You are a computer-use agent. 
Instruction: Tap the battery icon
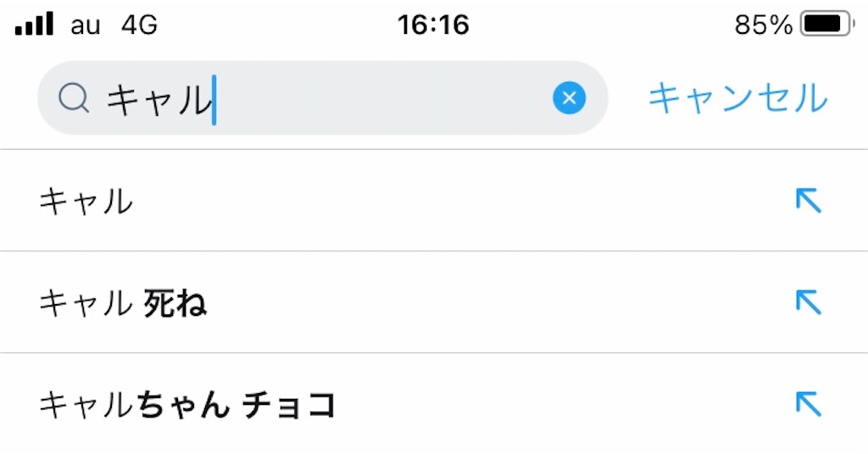point(828,25)
